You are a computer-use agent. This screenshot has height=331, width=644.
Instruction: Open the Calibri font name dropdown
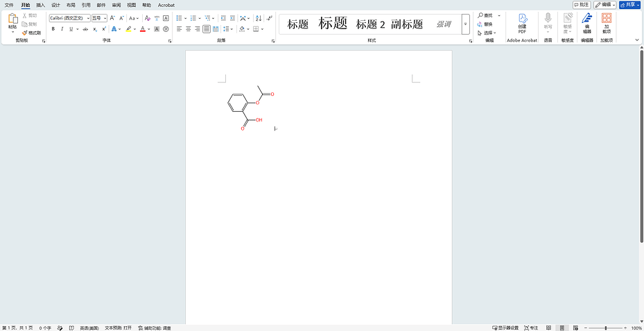[88, 19]
